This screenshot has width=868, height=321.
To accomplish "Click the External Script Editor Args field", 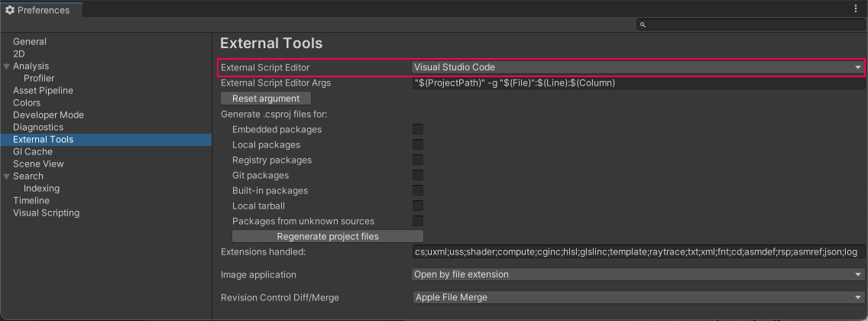I will point(637,83).
